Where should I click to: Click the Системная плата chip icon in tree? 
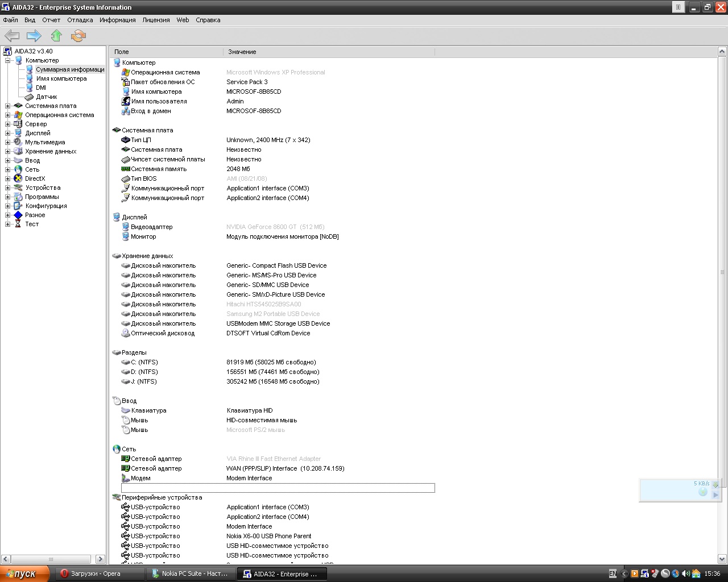(18, 106)
